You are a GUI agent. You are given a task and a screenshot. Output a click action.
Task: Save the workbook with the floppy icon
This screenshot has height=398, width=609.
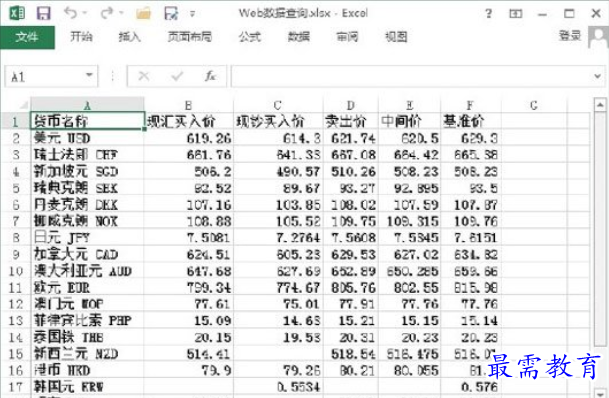pyautogui.click(x=44, y=13)
